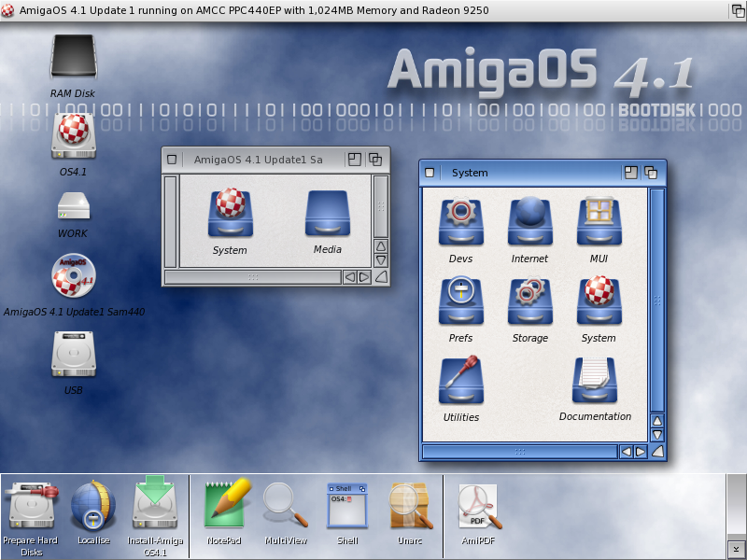Open the Storage drawer
The image size is (747, 560).
[529, 301]
